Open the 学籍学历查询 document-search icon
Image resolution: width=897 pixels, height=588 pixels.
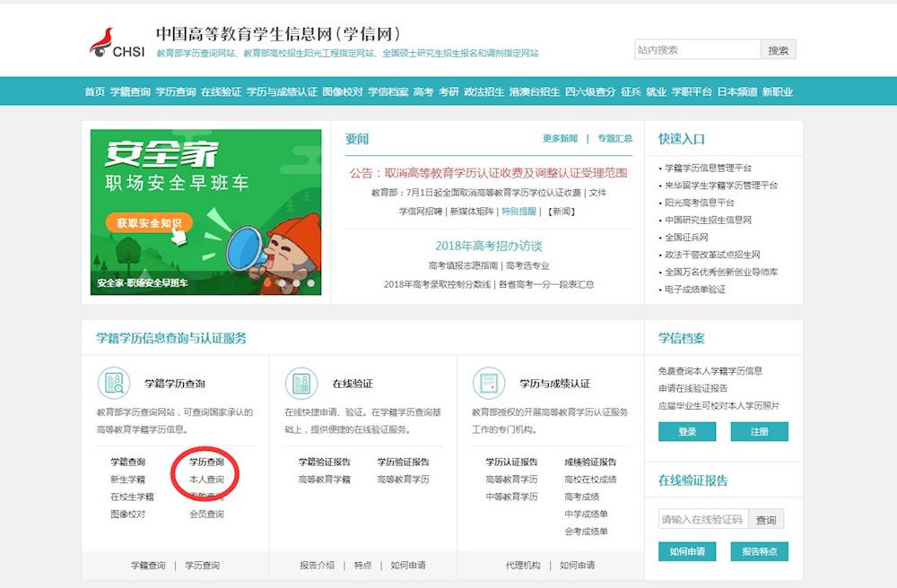pos(114,383)
